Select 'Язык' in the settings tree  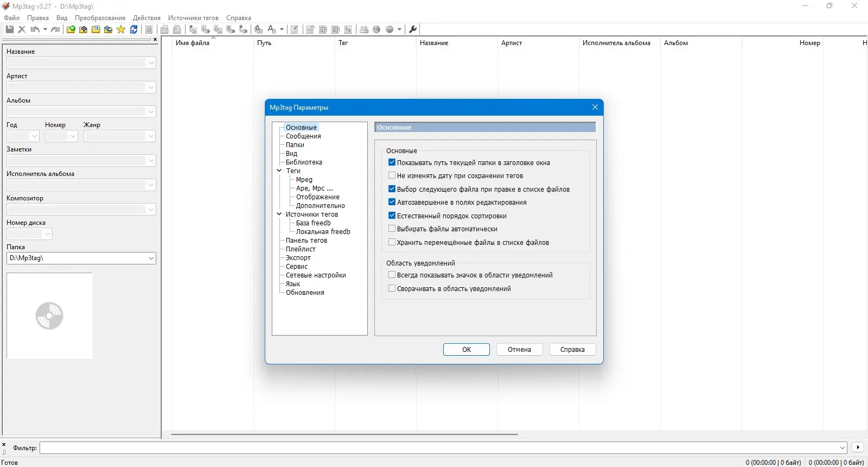coord(293,283)
